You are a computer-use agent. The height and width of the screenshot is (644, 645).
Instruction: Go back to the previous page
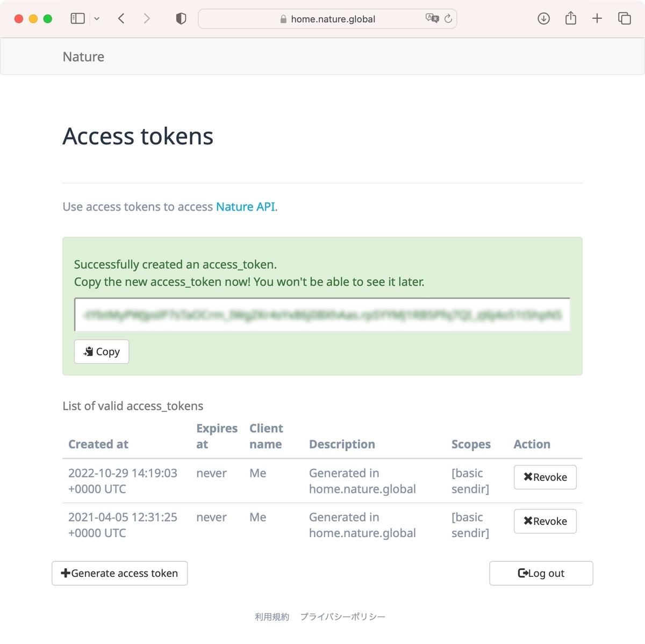[121, 19]
